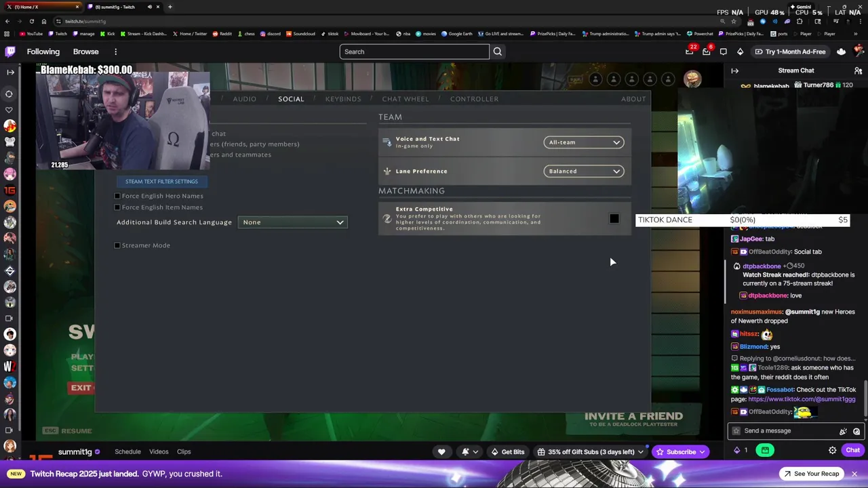Open YouTube bookmark in bookmarks bar
Screen dimensions: 868x488
(x=31, y=33)
